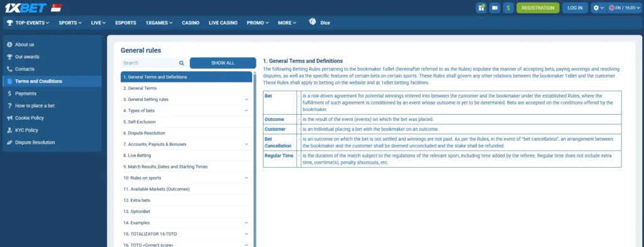This screenshot has width=644, height=247.
Task: Click the 1XBET logo
Action: tap(25, 8)
